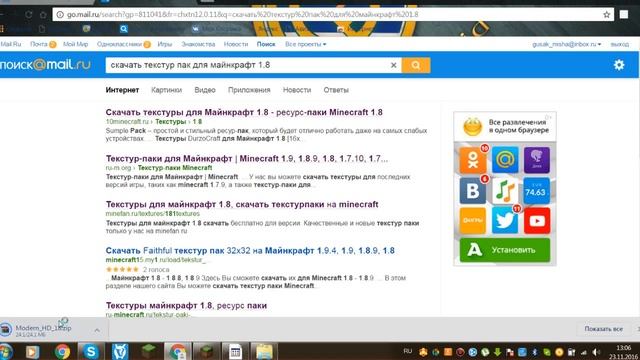
Task: Open the calculator taskbar icon
Action: pyautogui.click(x=235, y=351)
